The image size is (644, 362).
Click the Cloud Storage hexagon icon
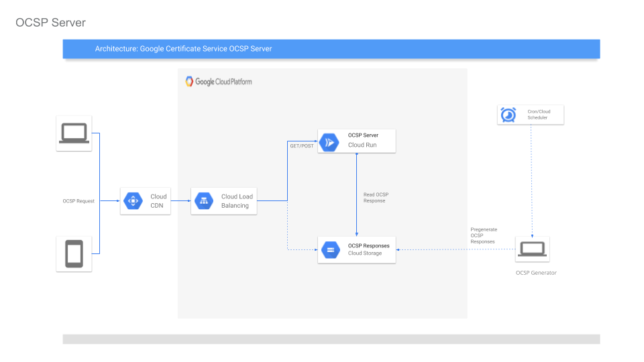331,249
